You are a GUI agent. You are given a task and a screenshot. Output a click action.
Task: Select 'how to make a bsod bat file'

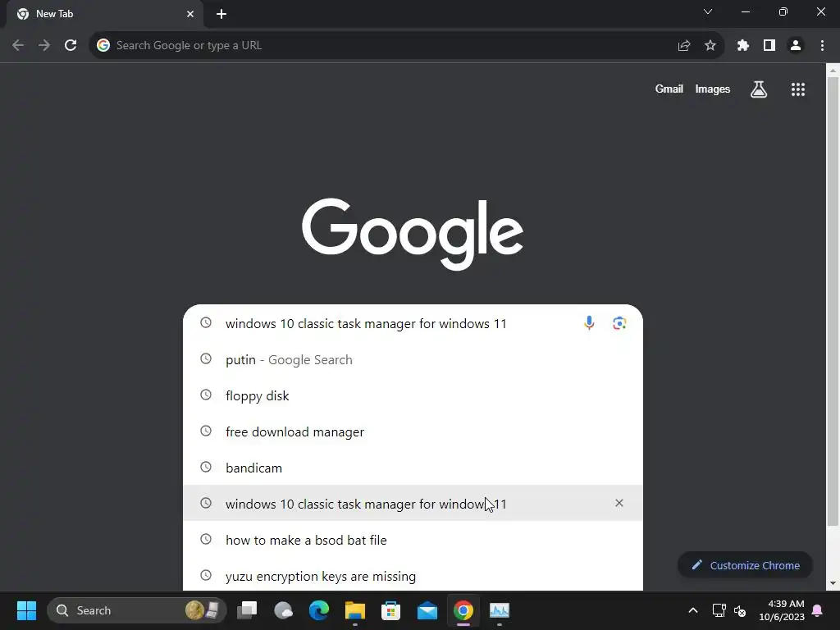[413, 540]
